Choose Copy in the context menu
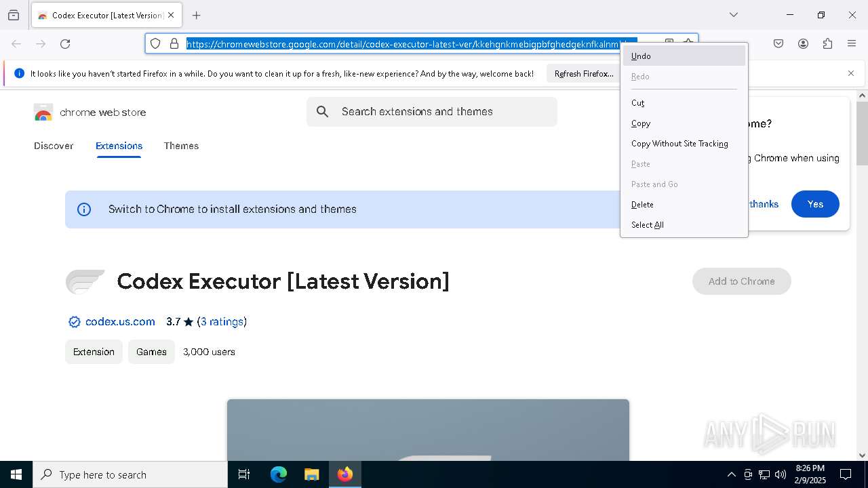The width and height of the screenshot is (868, 488). coord(684,123)
